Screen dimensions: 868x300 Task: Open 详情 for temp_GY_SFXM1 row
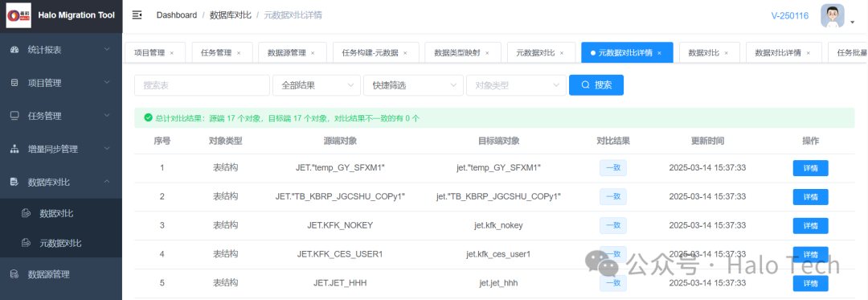pos(810,168)
